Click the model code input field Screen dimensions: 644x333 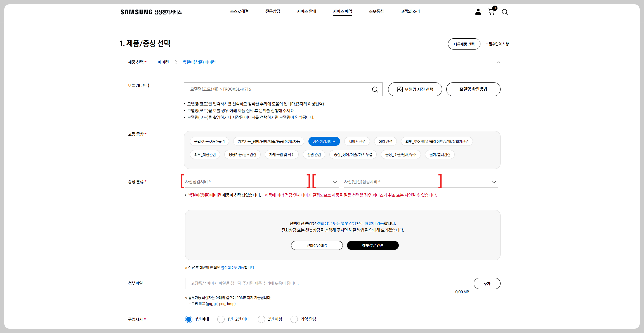click(x=277, y=89)
